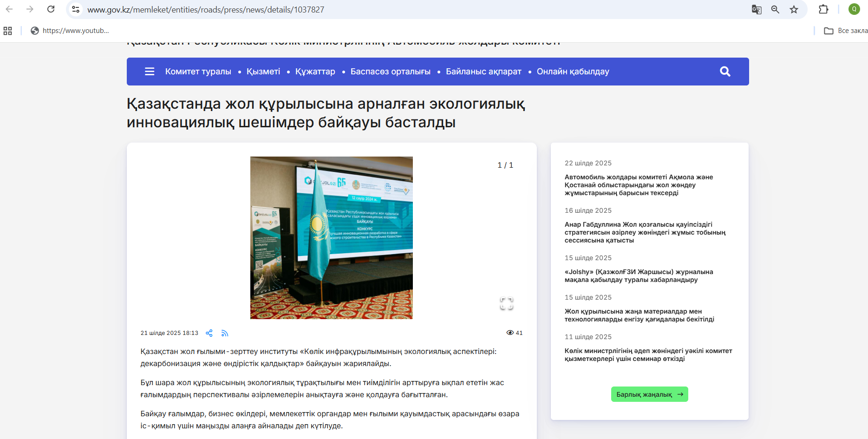The image size is (868, 439).
Task: Click the paragraph starting with Байқау ғалымдар, бизнес өкілдері
Action: click(330, 420)
